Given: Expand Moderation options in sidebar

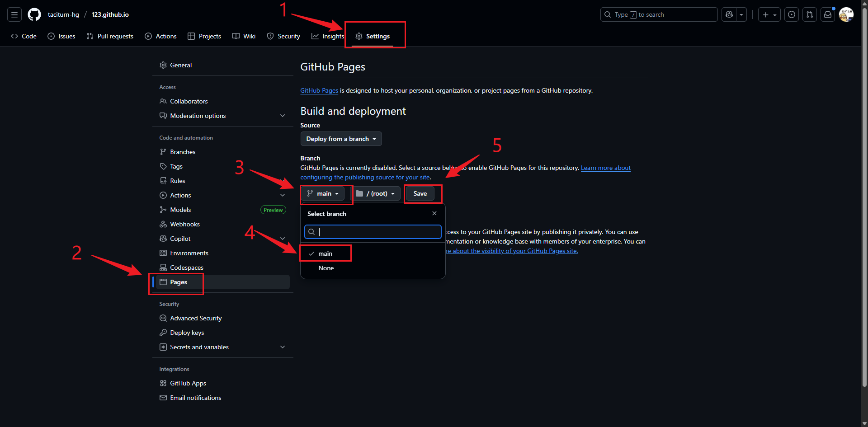Looking at the screenshot, I should [x=283, y=116].
